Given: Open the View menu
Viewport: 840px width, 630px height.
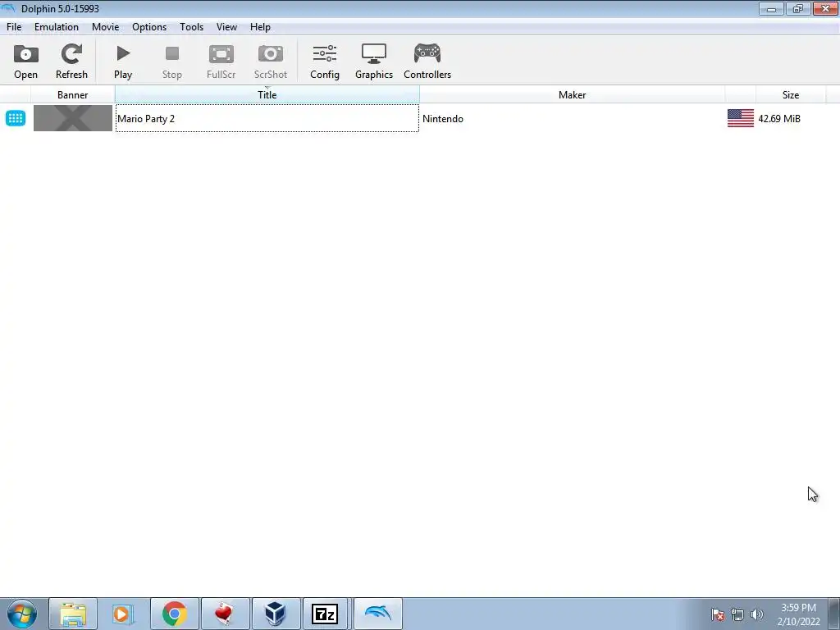Looking at the screenshot, I should (x=226, y=27).
